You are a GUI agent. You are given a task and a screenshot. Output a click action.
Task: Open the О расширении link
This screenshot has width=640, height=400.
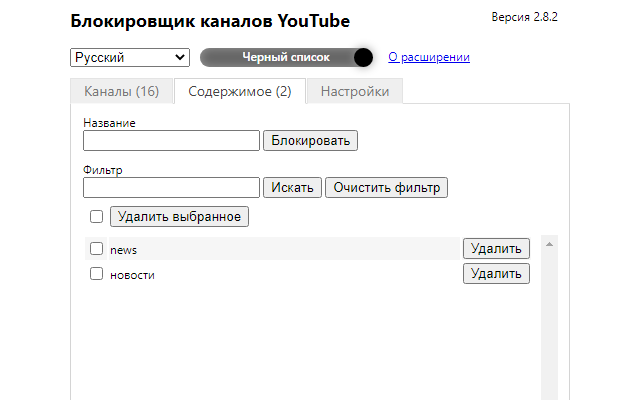[429, 57]
